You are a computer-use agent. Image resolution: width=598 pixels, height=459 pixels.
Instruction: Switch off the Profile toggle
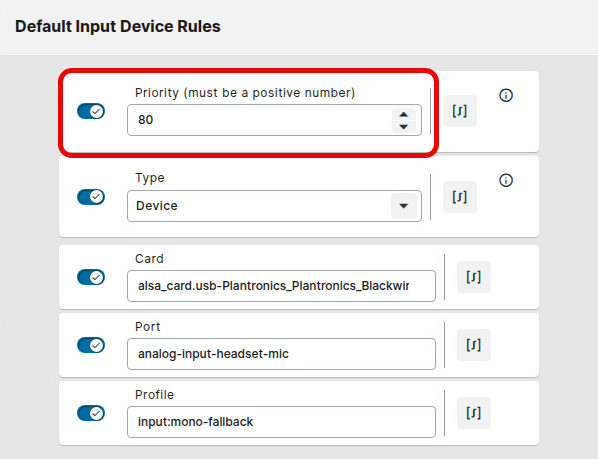[x=91, y=413]
